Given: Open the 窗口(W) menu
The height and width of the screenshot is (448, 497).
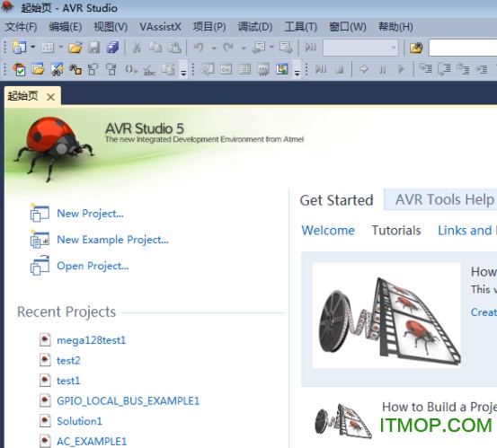Looking at the screenshot, I should tap(348, 27).
